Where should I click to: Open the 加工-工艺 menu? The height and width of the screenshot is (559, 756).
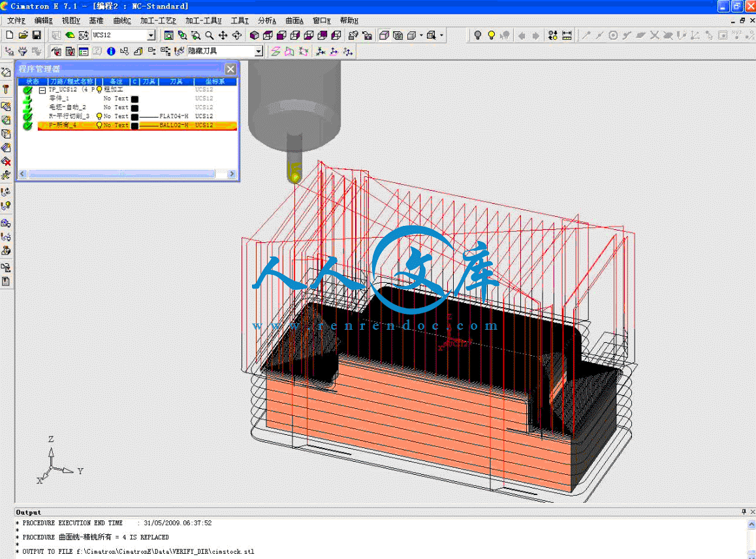(158, 21)
